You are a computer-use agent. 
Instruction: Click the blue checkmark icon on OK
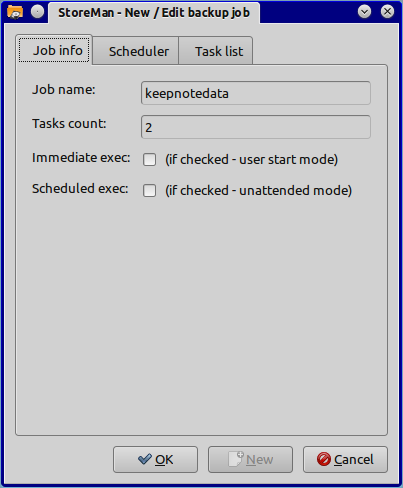[145, 459]
